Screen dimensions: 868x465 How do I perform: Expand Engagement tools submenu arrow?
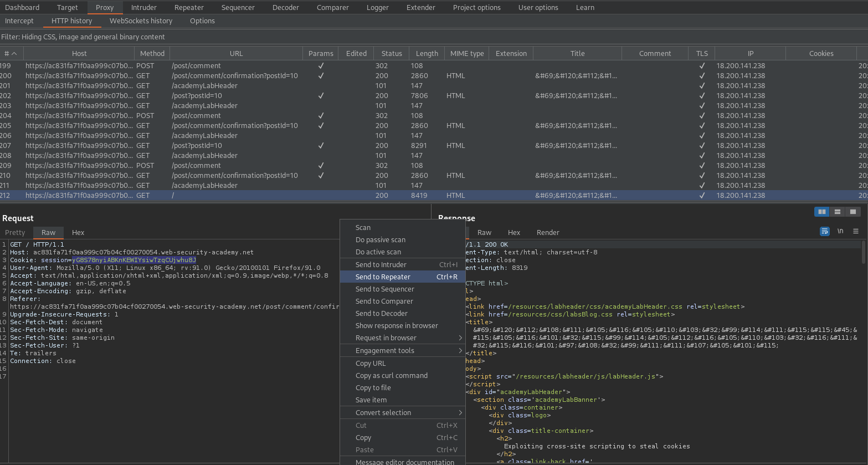point(460,351)
